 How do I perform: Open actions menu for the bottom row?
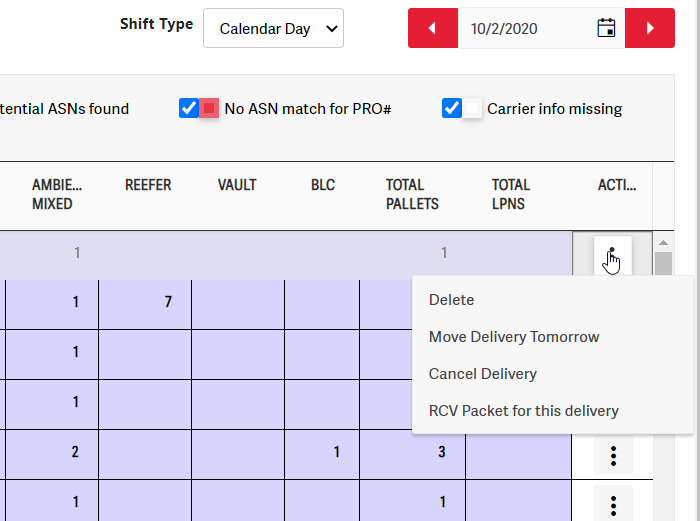pos(613,503)
